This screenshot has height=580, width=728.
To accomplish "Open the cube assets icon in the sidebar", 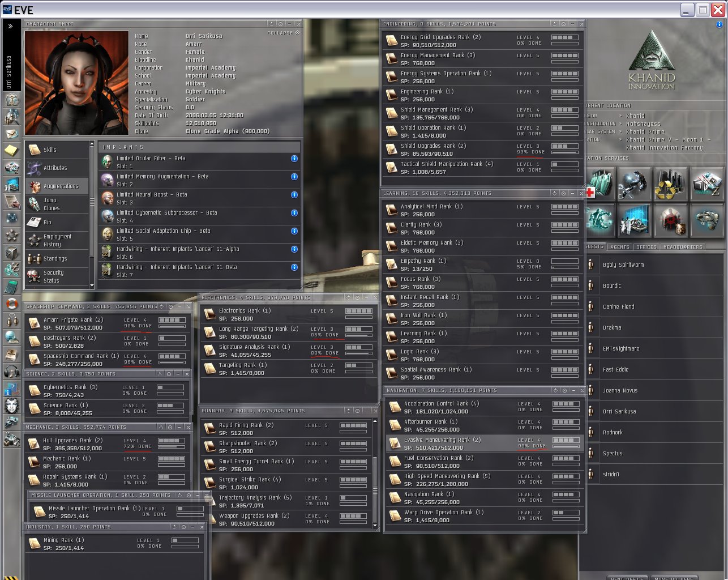I will 12,253.
